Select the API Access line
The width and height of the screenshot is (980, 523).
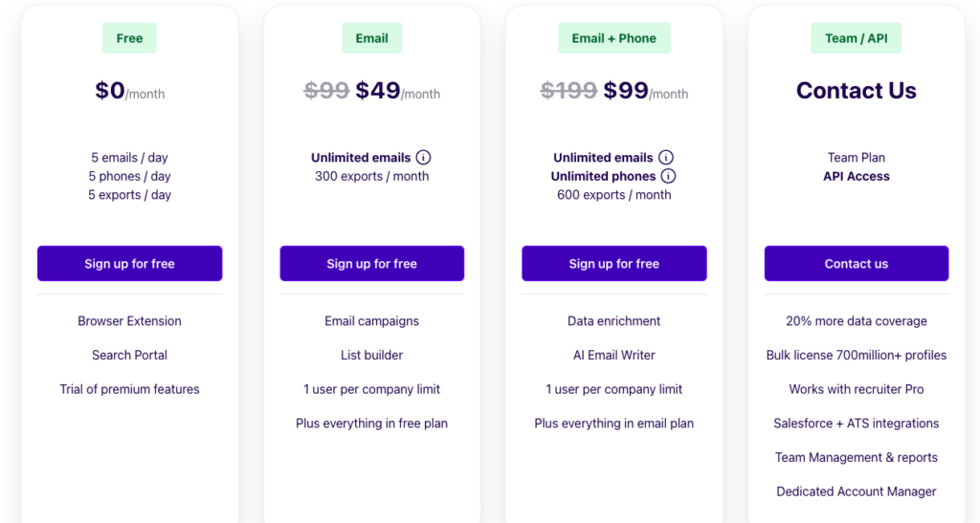[x=856, y=176]
